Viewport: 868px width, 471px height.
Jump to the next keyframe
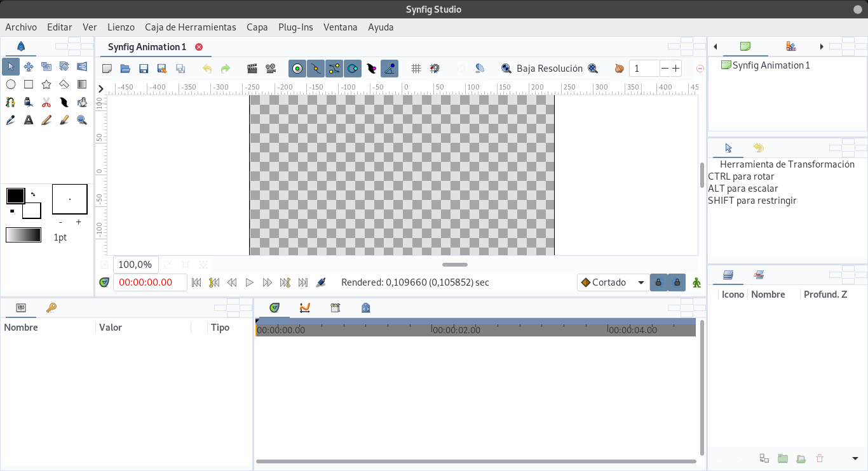point(285,282)
